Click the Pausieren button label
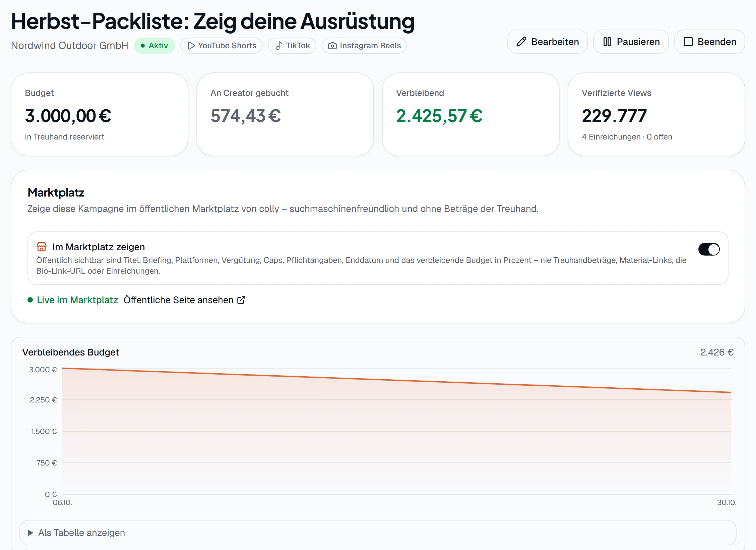 638,42
